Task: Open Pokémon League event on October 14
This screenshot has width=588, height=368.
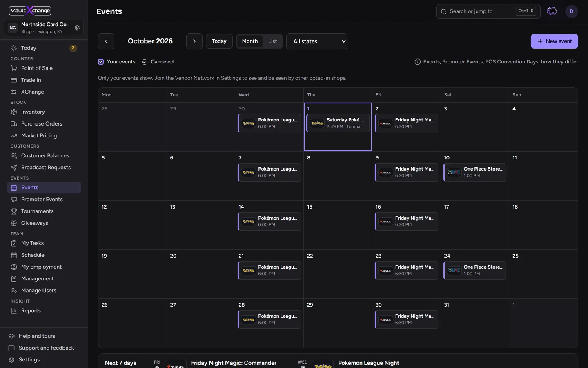Action: [269, 221]
